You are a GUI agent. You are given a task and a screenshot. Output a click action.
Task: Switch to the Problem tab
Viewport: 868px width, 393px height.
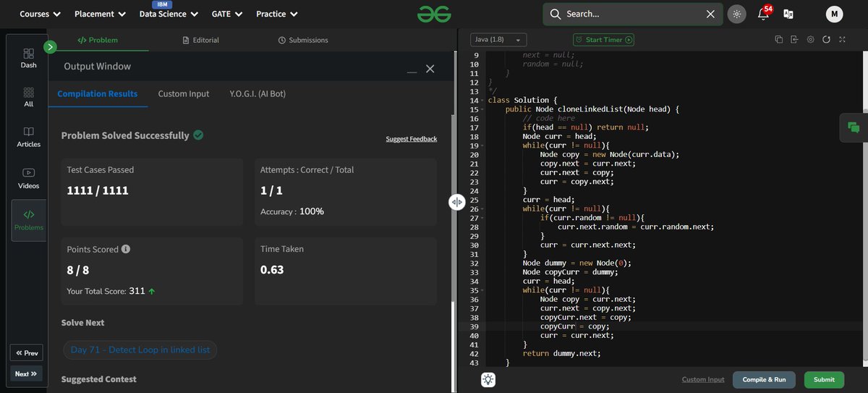pyautogui.click(x=98, y=40)
